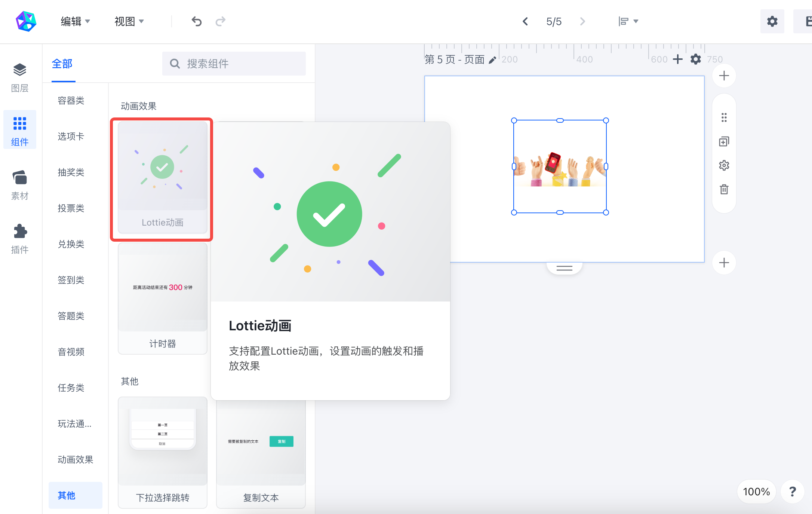Open the 图层 layers panel
Viewport: 812px width, 514px height.
20,77
